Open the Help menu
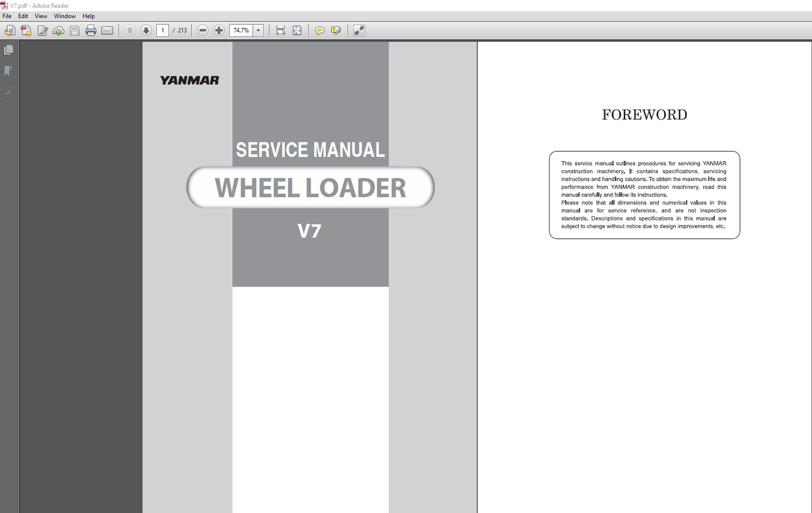 pos(89,16)
